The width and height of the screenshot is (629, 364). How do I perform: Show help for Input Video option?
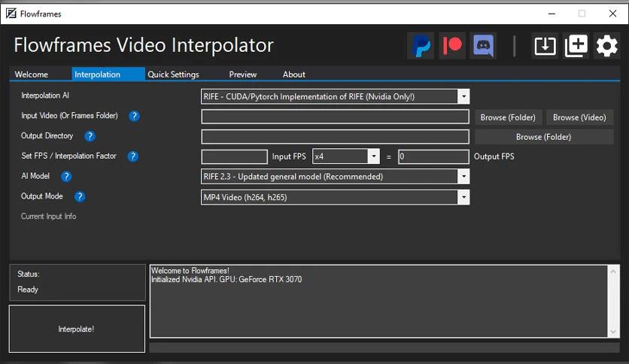coord(134,116)
